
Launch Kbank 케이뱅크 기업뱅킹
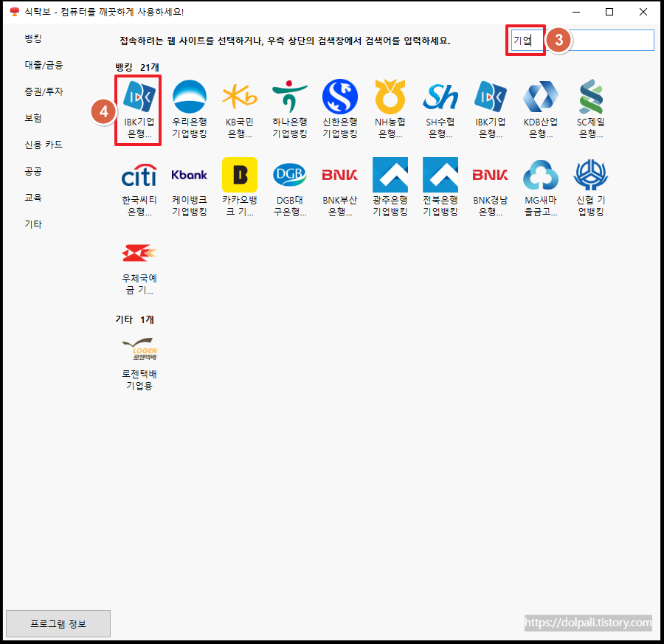point(189,186)
